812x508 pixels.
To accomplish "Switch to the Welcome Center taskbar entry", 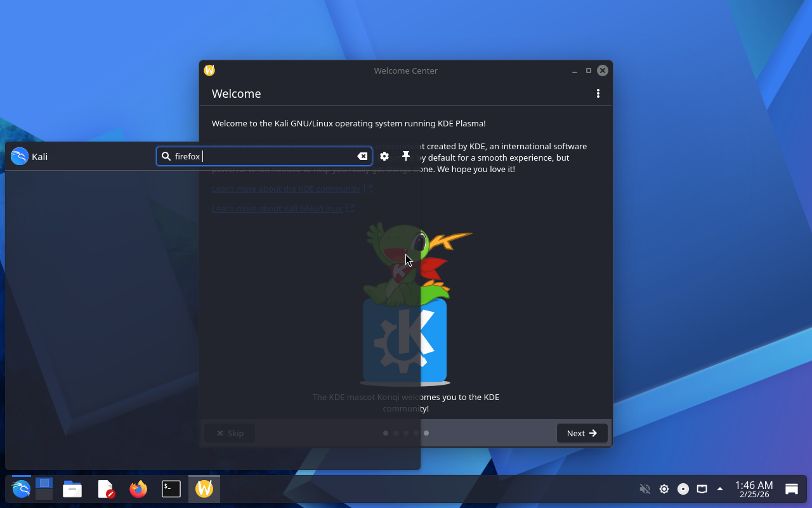I will 204,489.
